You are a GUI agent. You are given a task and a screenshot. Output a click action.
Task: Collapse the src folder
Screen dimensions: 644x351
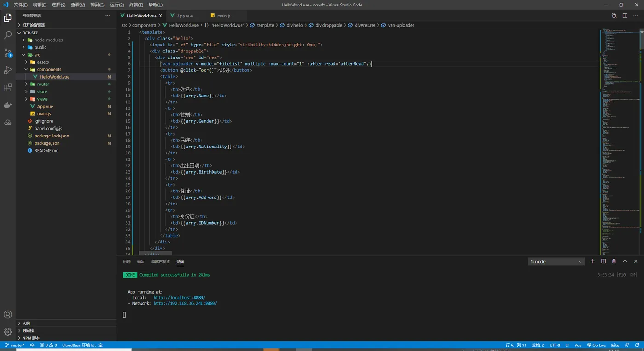(66, 55)
